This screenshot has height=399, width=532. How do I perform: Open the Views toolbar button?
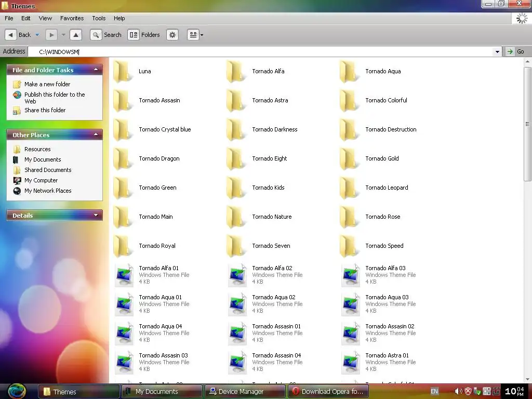(x=193, y=35)
